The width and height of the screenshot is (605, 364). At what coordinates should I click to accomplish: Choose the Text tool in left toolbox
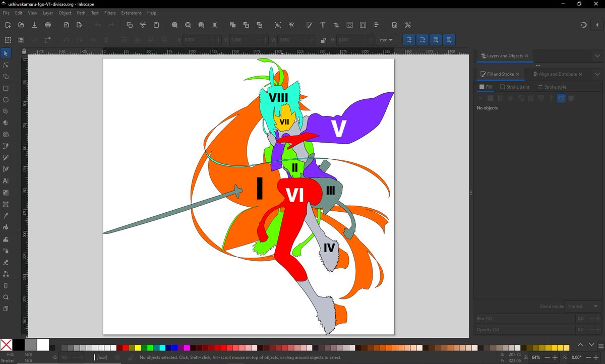(x=6, y=180)
